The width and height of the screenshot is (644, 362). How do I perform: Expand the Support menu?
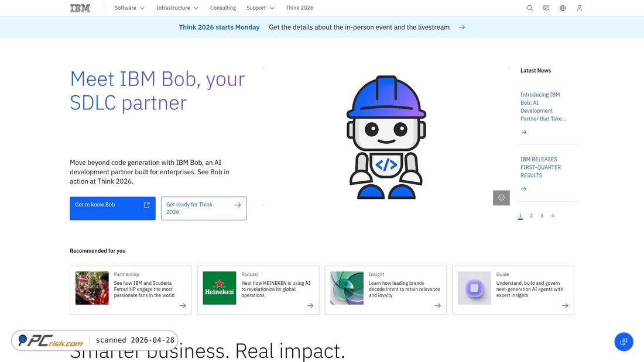pyautogui.click(x=260, y=8)
